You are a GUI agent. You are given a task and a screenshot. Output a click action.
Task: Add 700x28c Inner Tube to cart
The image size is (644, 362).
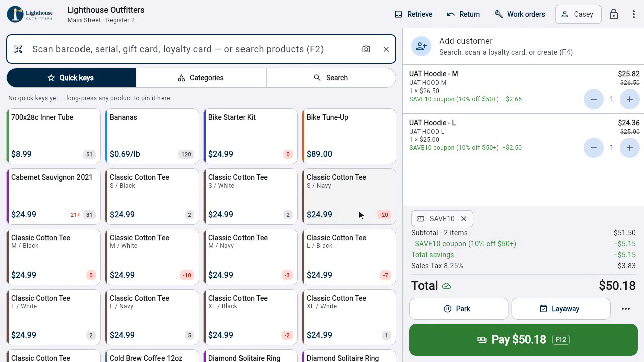pos(53,136)
